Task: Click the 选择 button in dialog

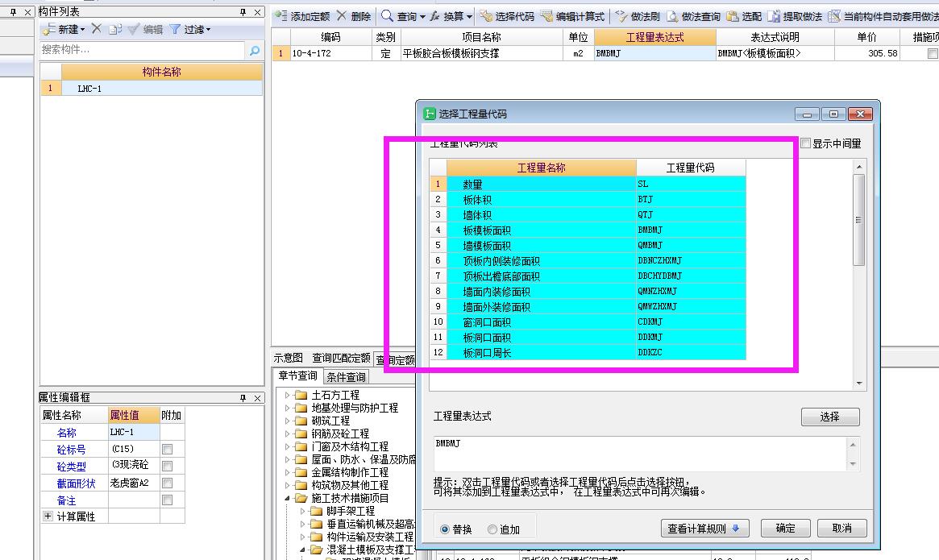Action: pyautogui.click(x=830, y=417)
